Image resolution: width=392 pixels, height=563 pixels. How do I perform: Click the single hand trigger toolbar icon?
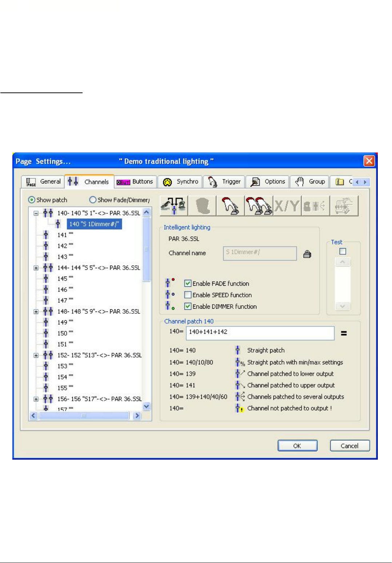[x=231, y=206]
